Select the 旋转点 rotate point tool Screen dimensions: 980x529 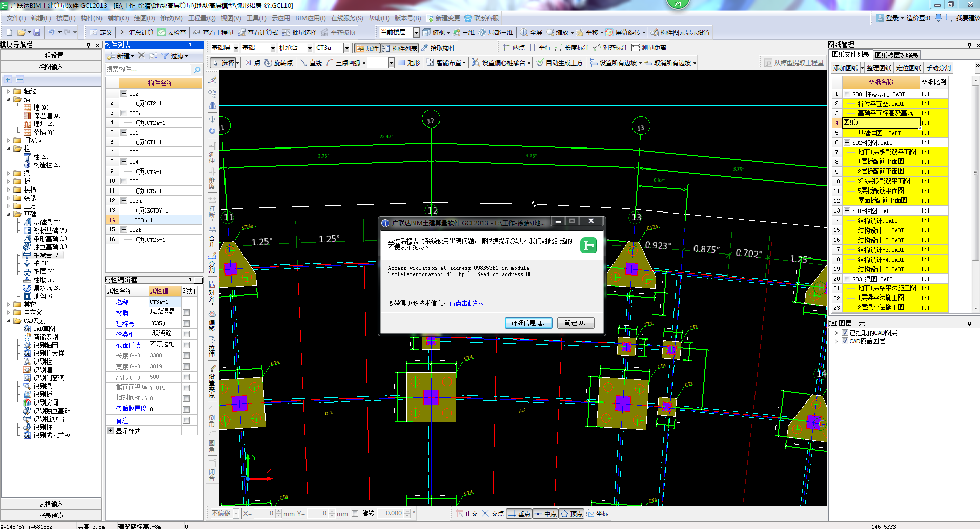(x=279, y=62)
